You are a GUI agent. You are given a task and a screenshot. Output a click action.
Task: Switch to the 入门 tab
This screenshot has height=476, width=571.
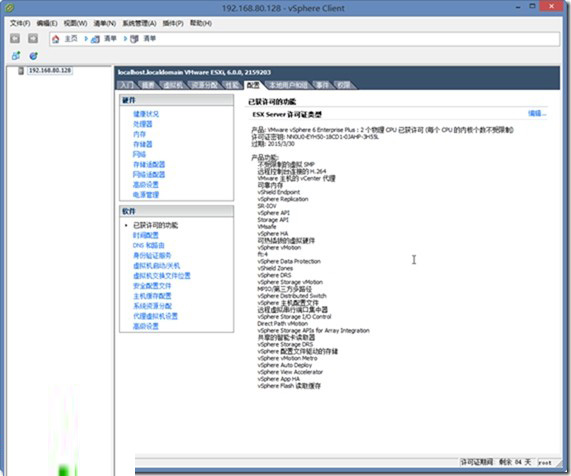[127, 85]
